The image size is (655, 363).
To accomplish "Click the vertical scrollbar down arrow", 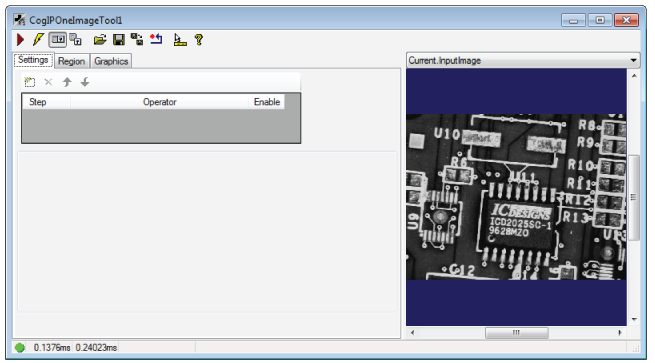I will [634, 320].
